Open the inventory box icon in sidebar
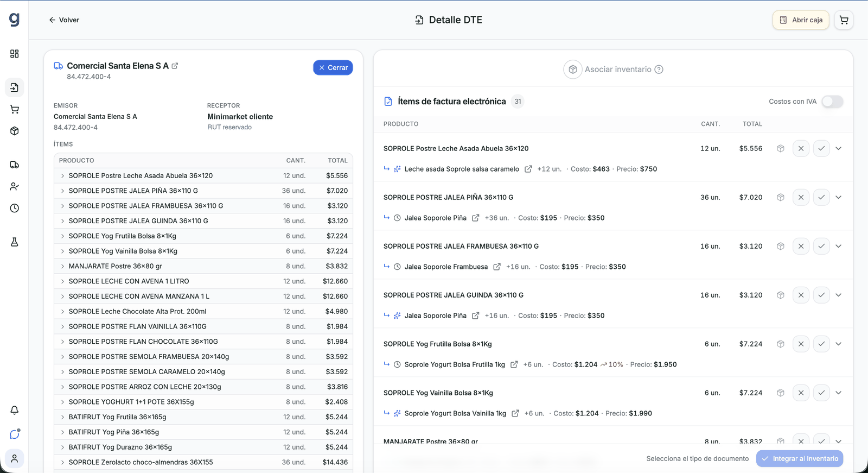868x473 pixels. point(15,131)
